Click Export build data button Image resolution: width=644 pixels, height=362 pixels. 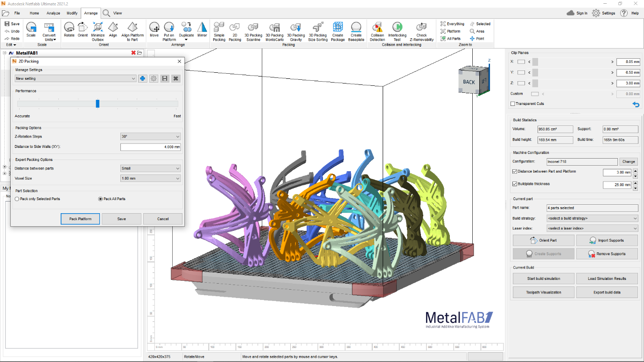[607, 292]
